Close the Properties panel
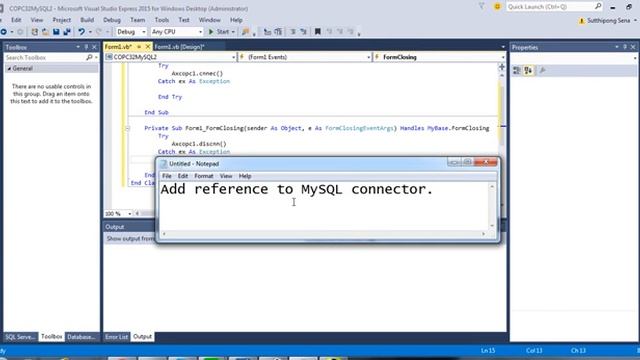640x360 pixels. click(633, 47)
